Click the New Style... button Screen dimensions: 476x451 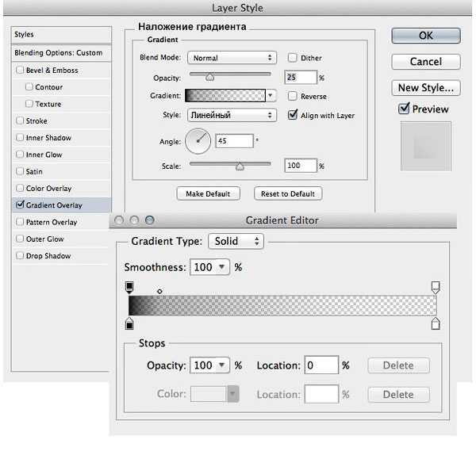[425, 88]
